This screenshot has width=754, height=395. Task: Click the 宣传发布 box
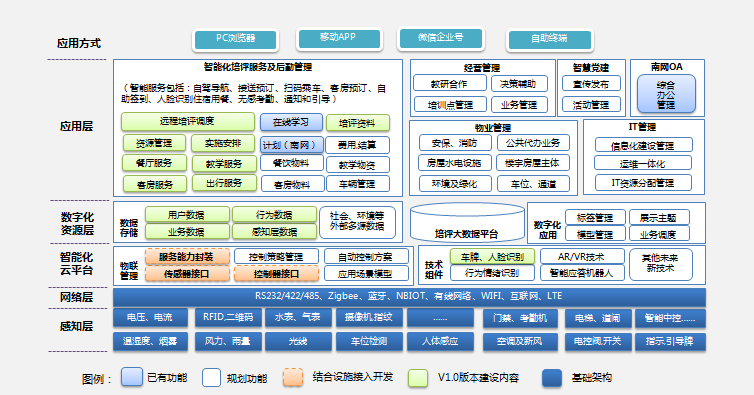[x=591, y=83]
